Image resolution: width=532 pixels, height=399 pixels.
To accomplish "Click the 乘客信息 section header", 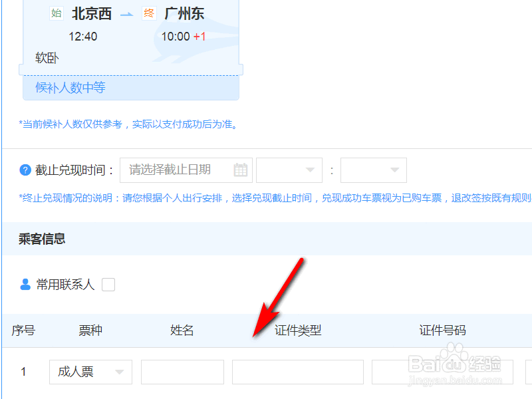I will (42, 239).
